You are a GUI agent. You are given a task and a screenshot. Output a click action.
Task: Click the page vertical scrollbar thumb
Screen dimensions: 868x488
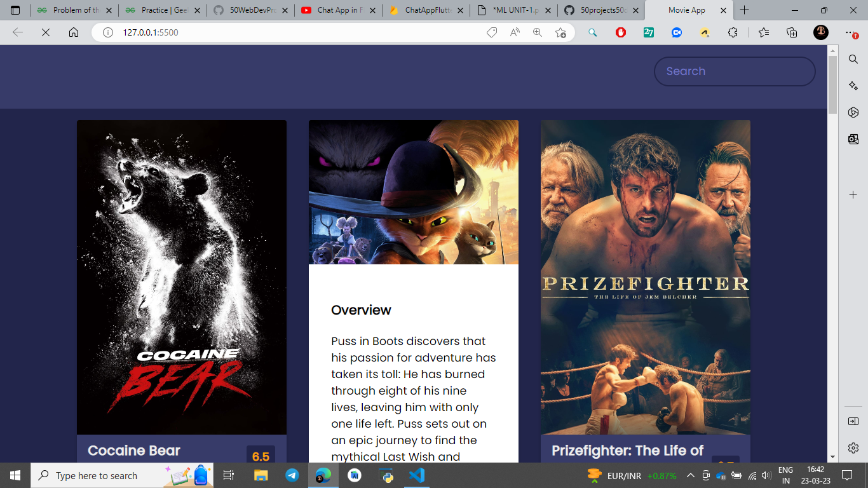[x=832, y=85]
